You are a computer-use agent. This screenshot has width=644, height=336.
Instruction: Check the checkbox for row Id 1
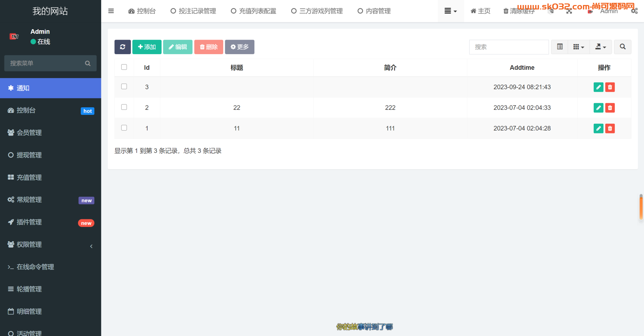(x=124, y=128)
